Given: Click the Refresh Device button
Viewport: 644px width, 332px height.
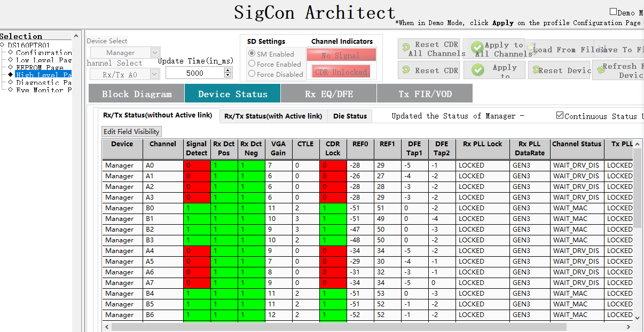Looking at the screenshot, I should (x=619, y=70).
